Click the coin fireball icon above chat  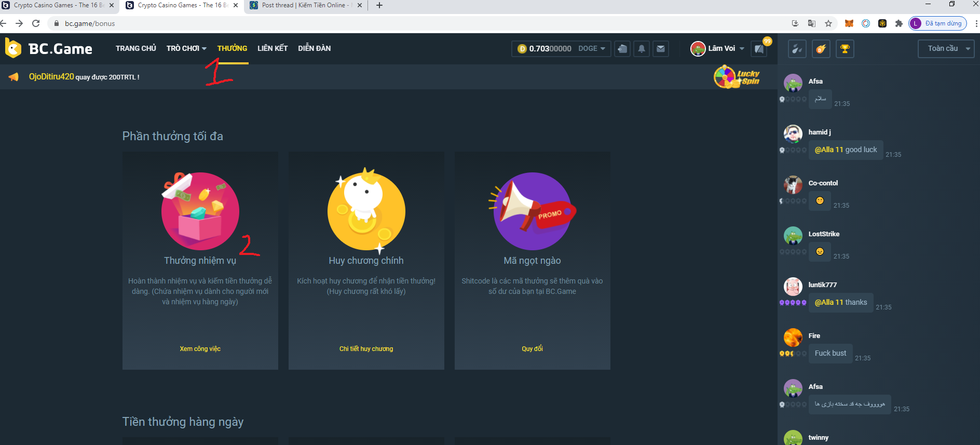821,49
